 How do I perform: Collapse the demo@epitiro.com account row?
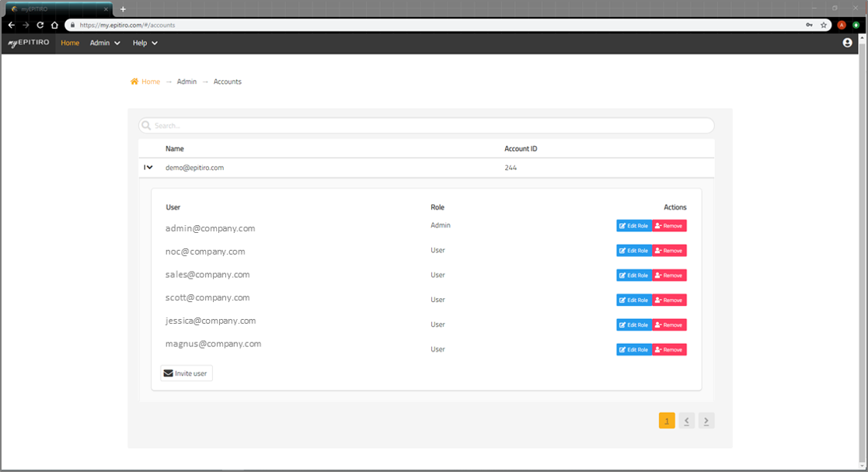148,167
